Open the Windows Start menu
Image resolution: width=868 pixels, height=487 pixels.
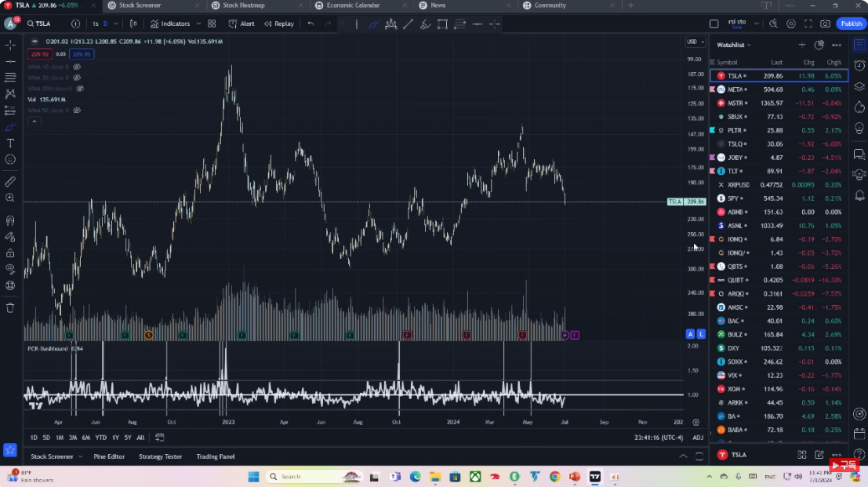click(x=253, y=477)
